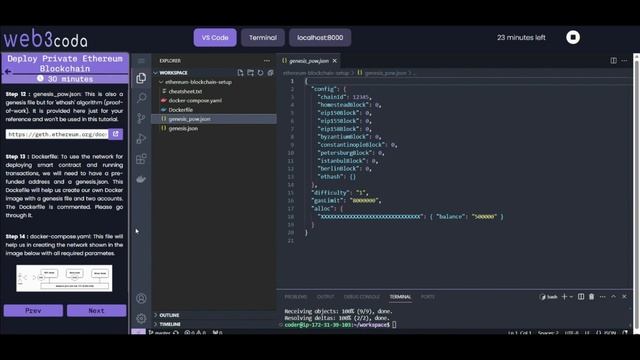Open Source Control in activity bar
The height and width of the screenshot is (360, 640).
coord(141,118)
